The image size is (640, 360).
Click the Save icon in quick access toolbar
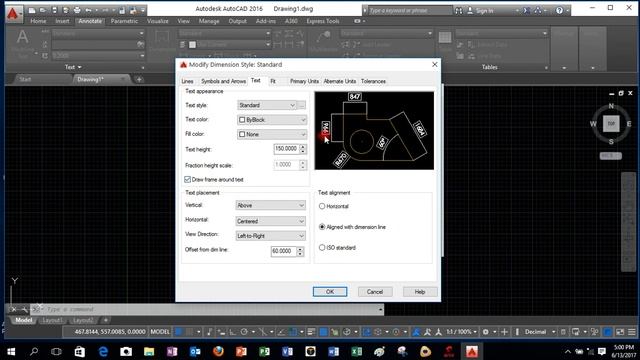coord(54,10)
